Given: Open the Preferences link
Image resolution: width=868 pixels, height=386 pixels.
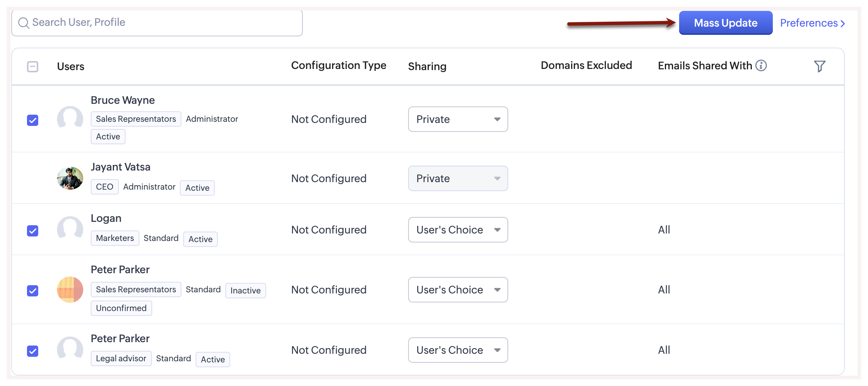Looking at the screenshot, I should click(812, 23).
